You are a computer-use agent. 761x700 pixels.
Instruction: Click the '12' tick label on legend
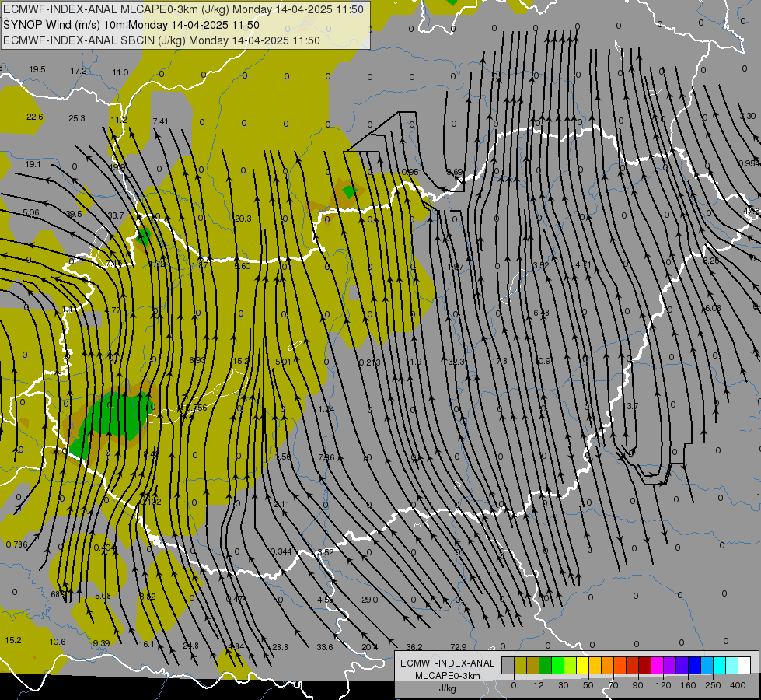[538, 685]
